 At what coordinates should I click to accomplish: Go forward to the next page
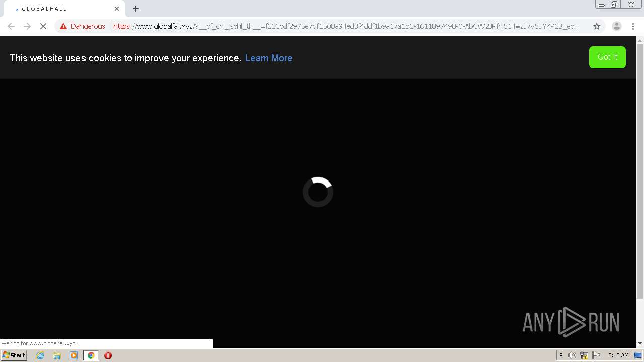click(27, 26)
